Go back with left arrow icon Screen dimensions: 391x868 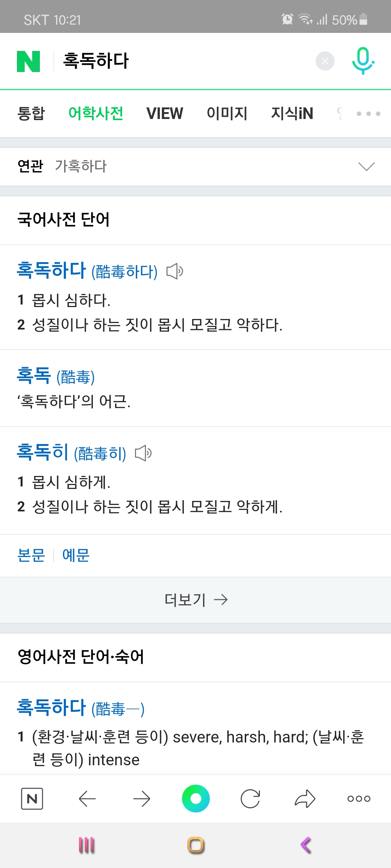87,799
